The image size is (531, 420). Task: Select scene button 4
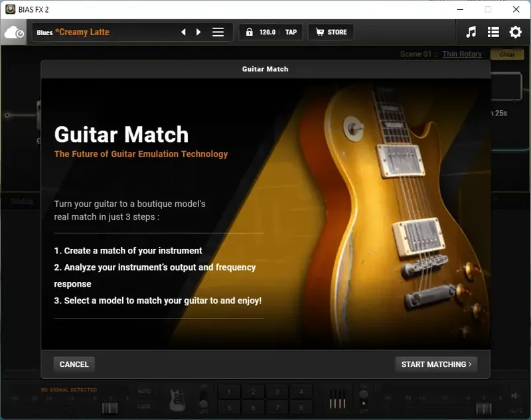coord(301,392)
